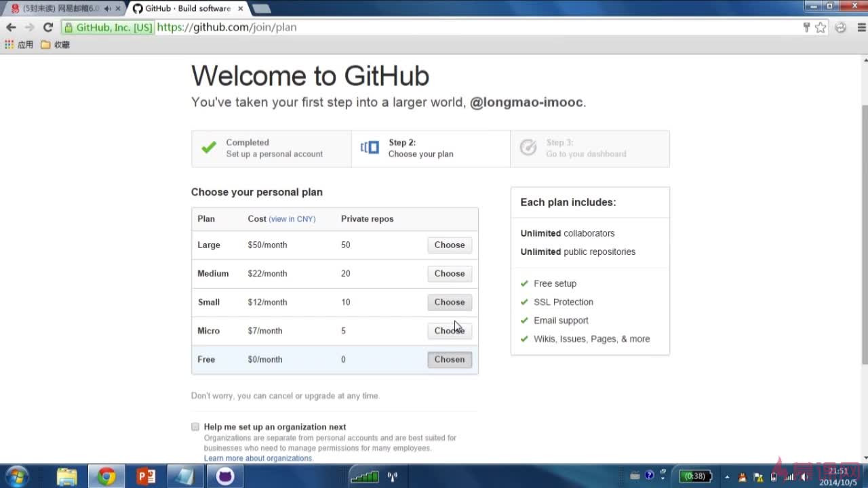The image size is (868, 488).
Task: Click the view in CNY link
Action: coord(292,219)
